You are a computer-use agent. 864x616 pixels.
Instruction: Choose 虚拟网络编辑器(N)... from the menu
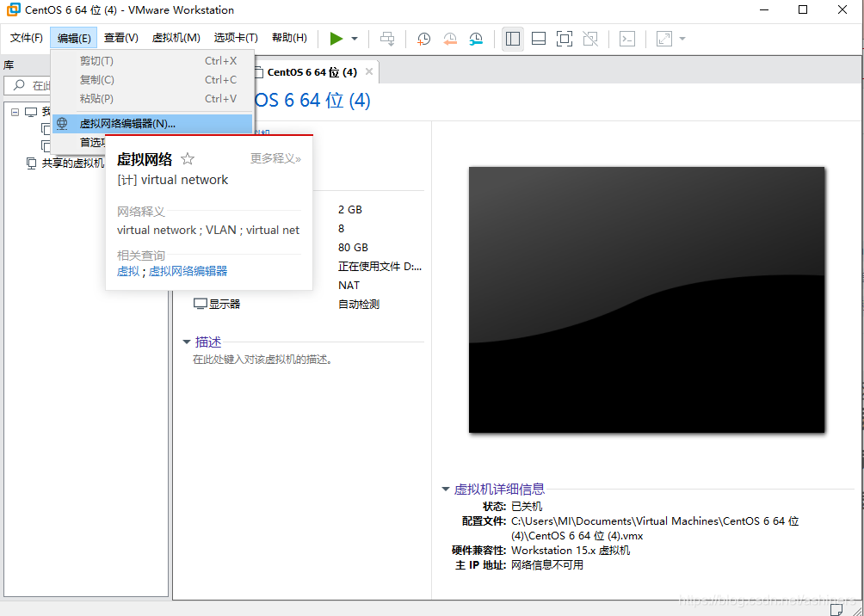(152, 124)
